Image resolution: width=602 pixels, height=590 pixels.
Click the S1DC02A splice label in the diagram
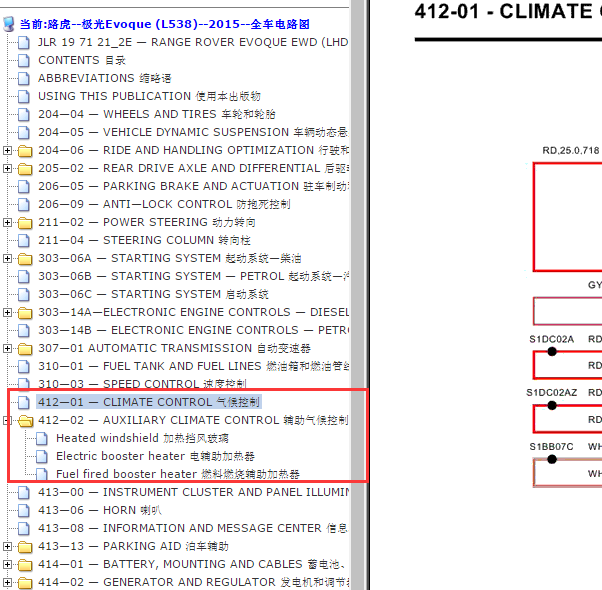[551, 339]
